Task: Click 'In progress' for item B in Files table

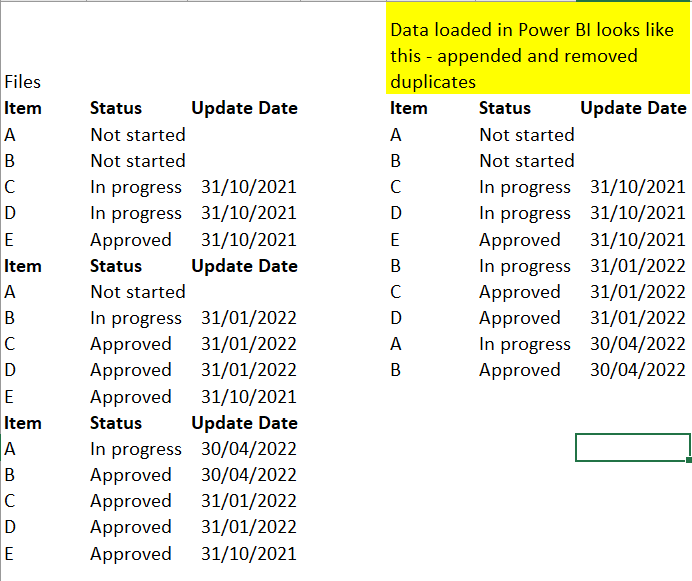Action: (x=136, y=318)
